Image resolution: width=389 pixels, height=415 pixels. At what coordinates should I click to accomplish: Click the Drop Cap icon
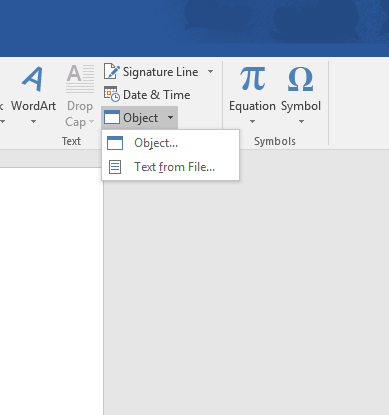coord(80,79)
